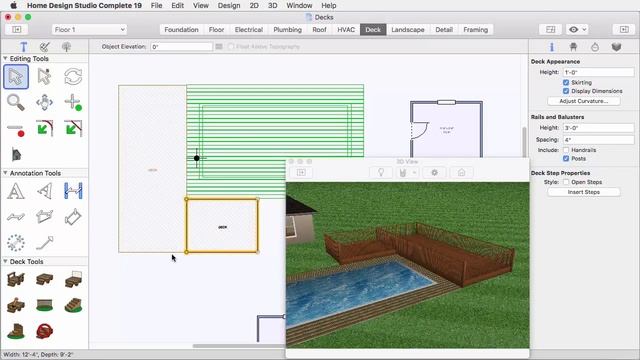640x360 pixels.
Task: Open the chair furniture library tab
Action: [573, 47]
